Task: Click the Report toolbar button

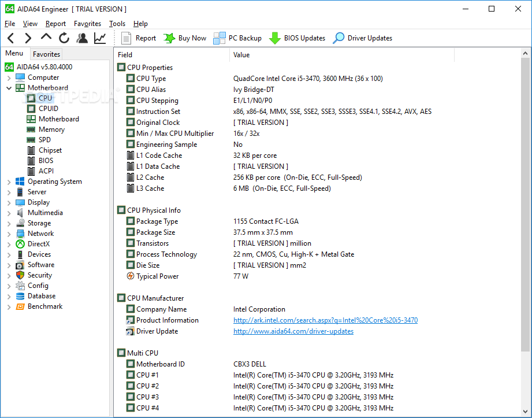Action: coord(139,38)
